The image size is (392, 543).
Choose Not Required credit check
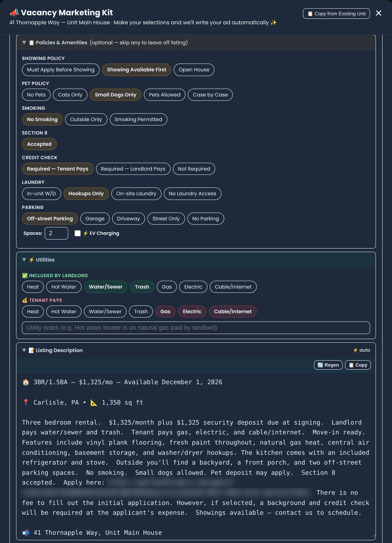tap(194, 169)
